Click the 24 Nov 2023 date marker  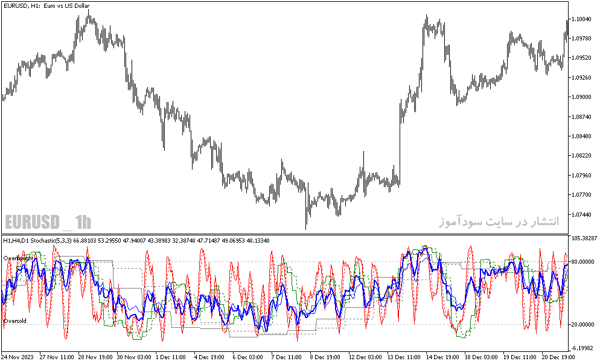click(x=18, y=357)
